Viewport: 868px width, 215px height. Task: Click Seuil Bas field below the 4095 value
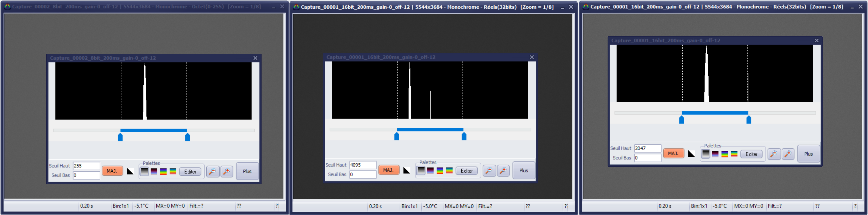[362, 175]
